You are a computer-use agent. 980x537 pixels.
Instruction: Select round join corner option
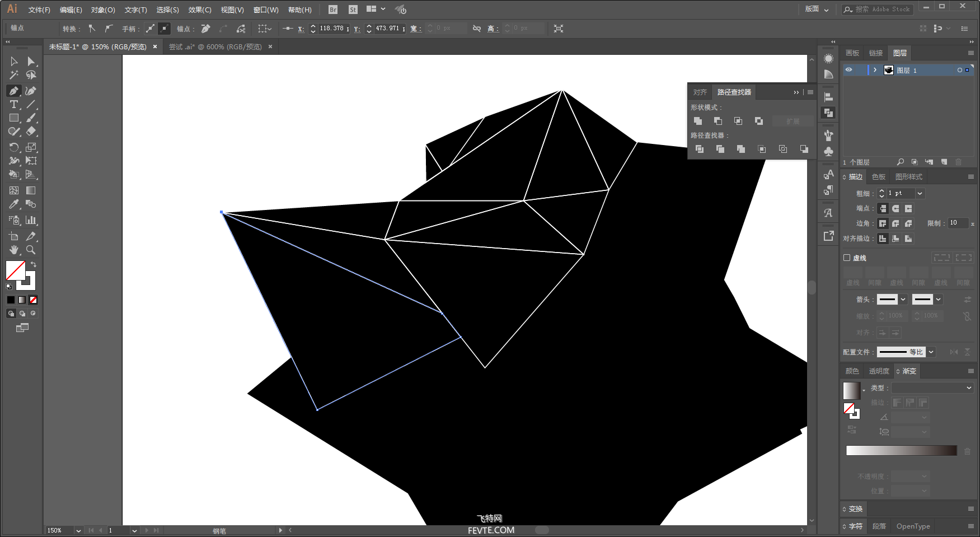pyautogui.click(x=895, y=223)
